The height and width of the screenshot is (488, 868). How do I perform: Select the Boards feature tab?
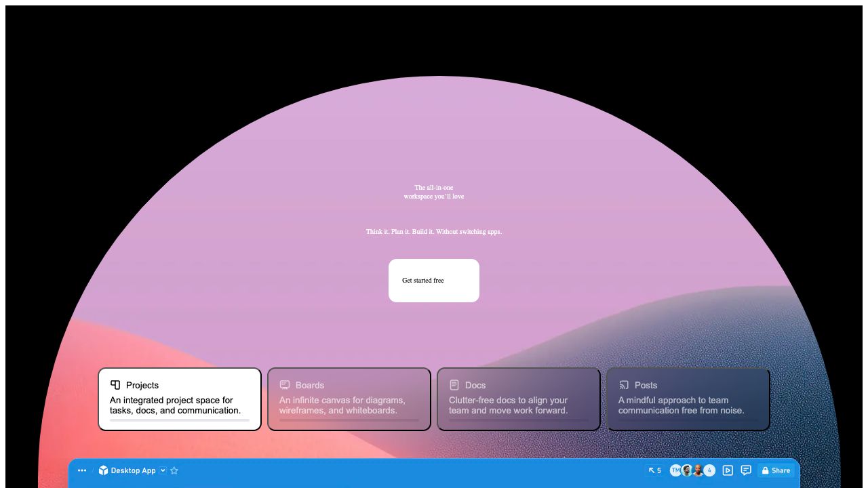pyautogui.click(x=349, y=399)
